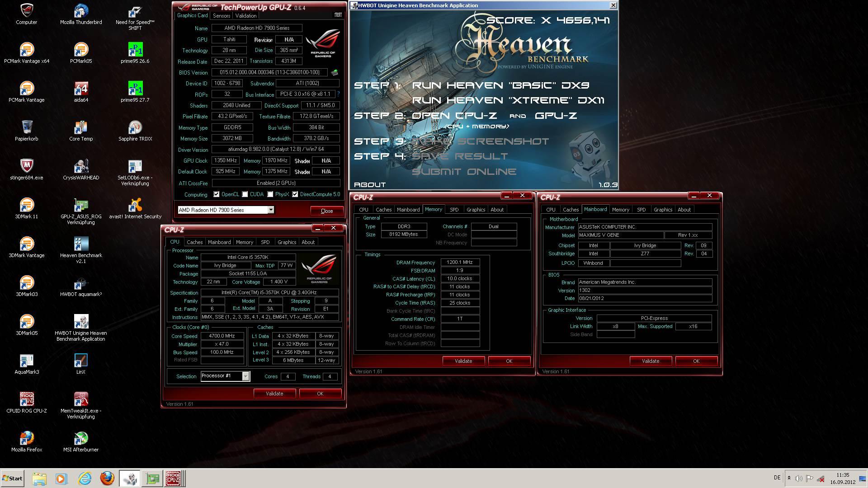Open CPUID ROG CPU-Z desktop icon
The width and height of the screenshot is (868, 488).
[x=27, y=403]
